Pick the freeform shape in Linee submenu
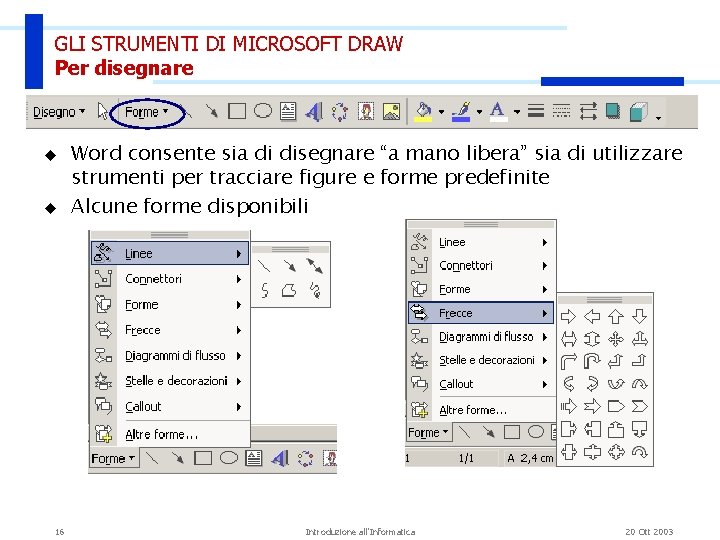The image size is (720, 540). tap(289, 290)
